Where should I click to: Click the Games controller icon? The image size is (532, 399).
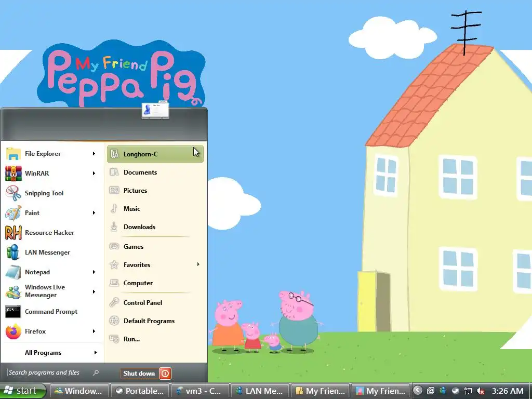pos(114,246)
